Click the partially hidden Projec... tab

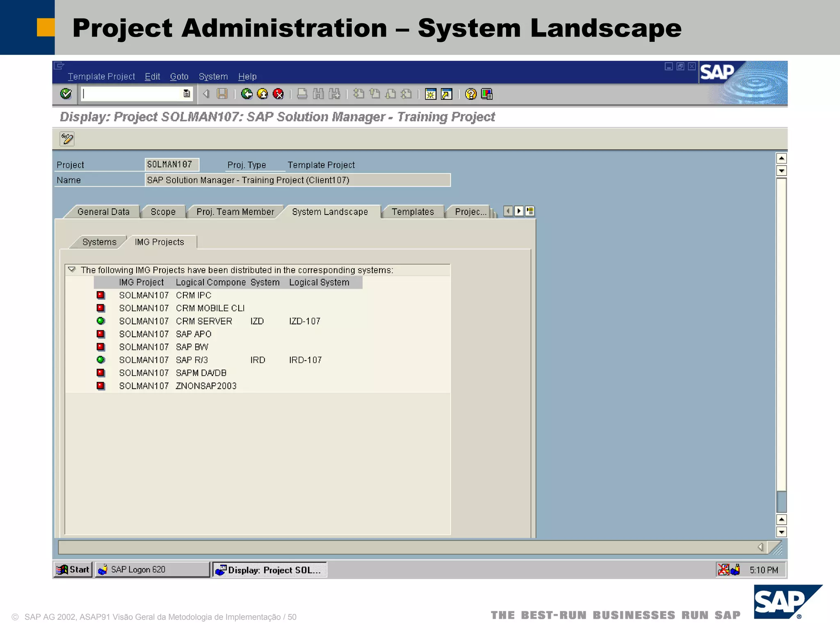coord(470,212)
